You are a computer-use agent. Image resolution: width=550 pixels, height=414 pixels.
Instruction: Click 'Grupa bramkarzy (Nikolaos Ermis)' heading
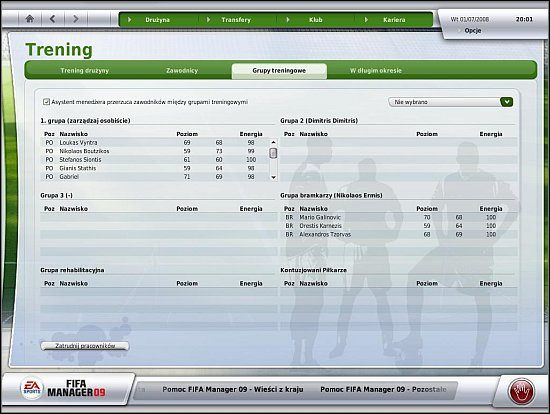click(331, 195)
